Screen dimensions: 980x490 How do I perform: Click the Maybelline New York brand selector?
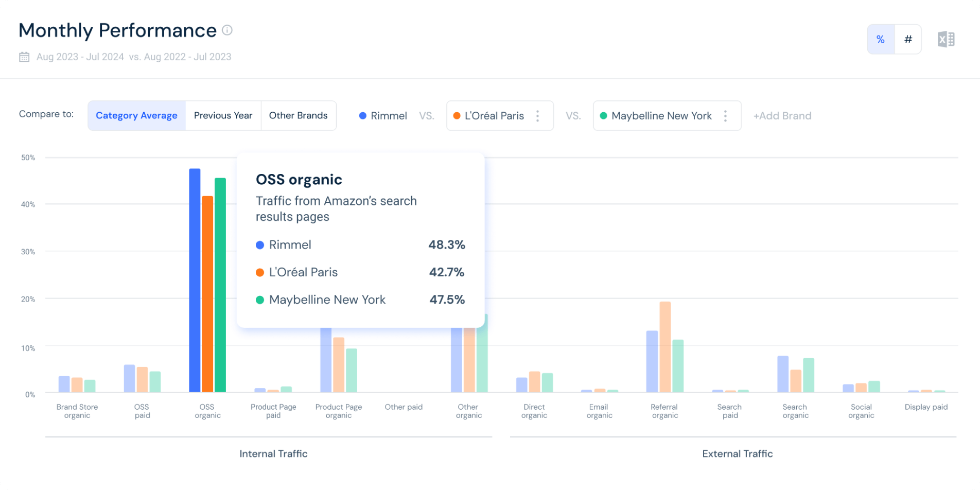pyautogui.click(x=667, y=116)
